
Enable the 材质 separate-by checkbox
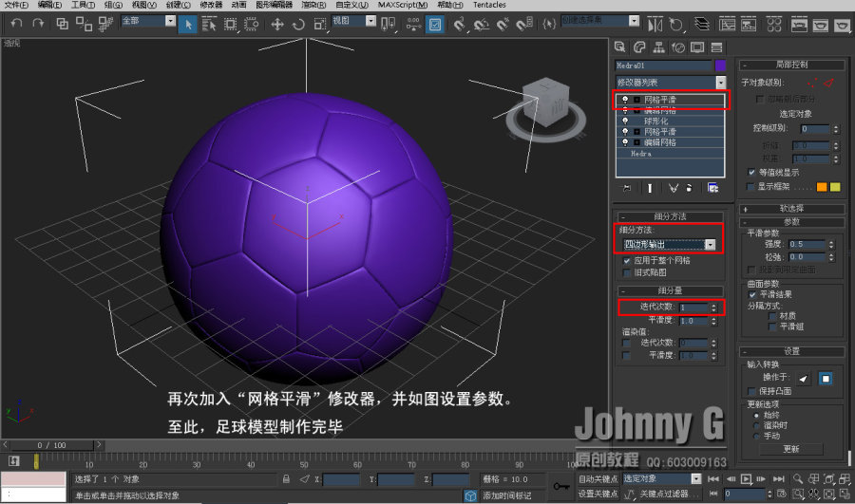[772, 316]
